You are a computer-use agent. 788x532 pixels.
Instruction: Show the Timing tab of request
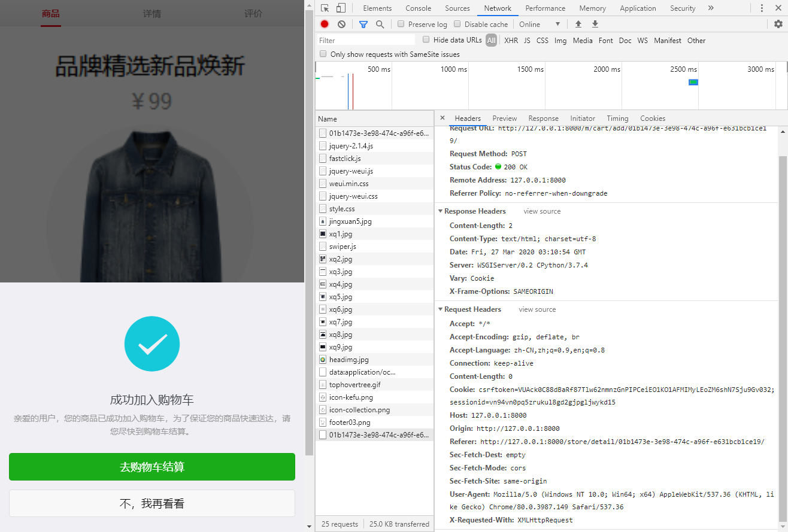[617, 118]
